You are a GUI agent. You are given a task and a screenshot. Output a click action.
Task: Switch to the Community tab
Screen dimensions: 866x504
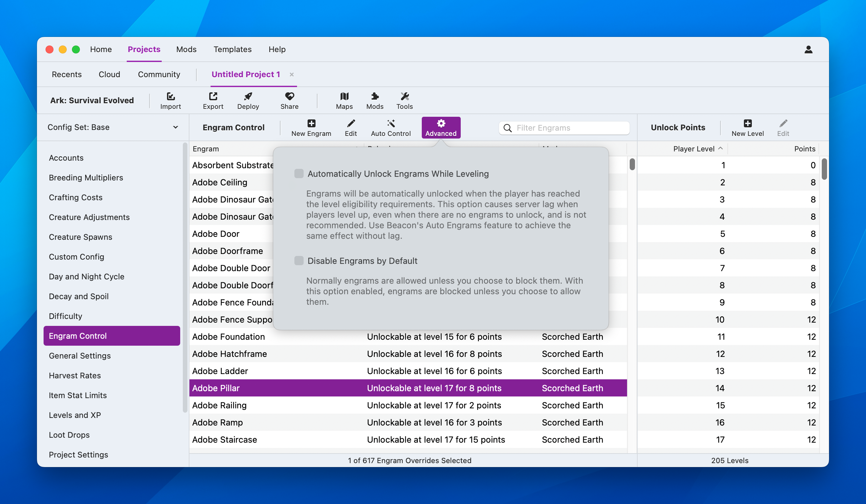coord(159,75)
